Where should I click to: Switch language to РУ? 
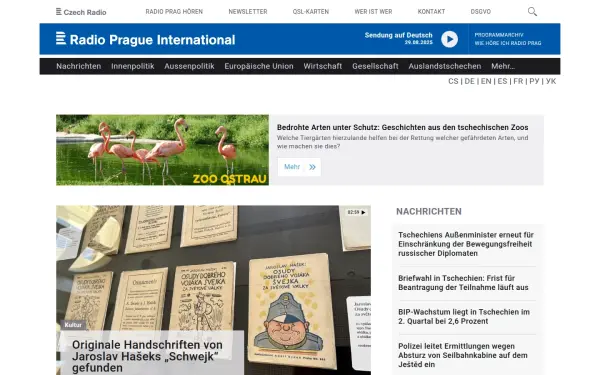point(535,81)
